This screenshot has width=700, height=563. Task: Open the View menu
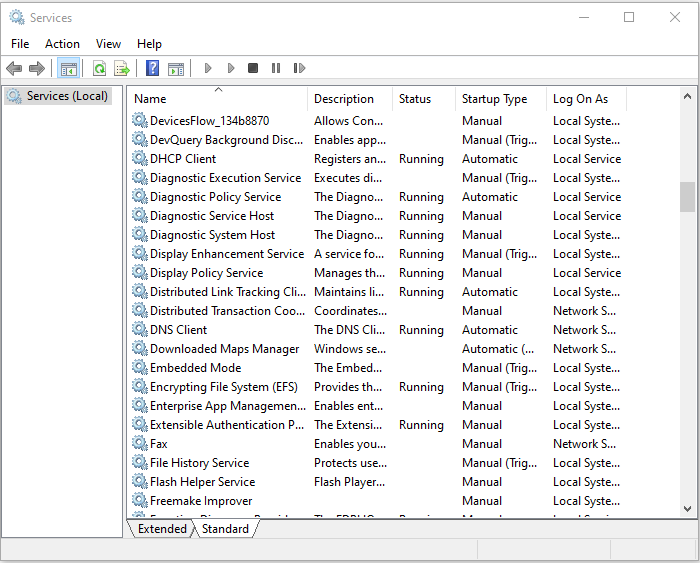(x=108, y=44)
